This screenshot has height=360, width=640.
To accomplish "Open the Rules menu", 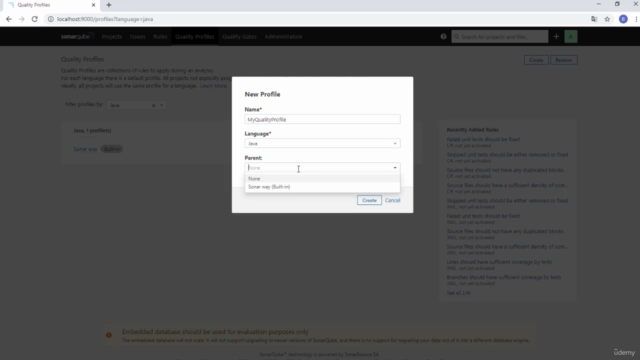I will (160, 36).
